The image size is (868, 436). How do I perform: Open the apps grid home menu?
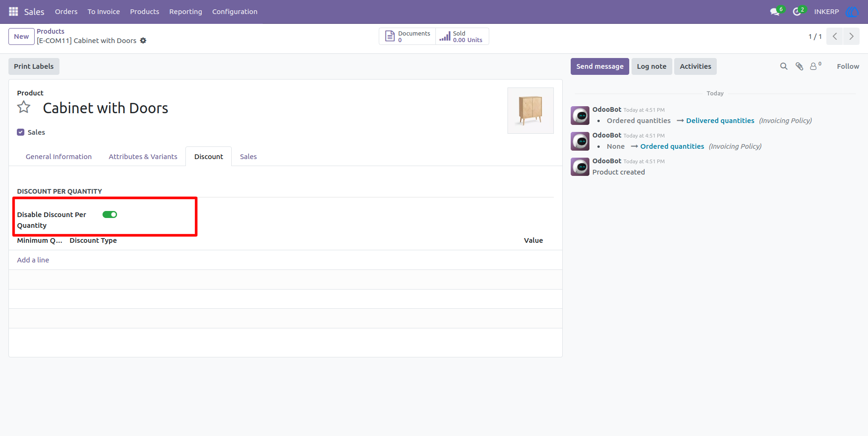click(x=13, y=12)
